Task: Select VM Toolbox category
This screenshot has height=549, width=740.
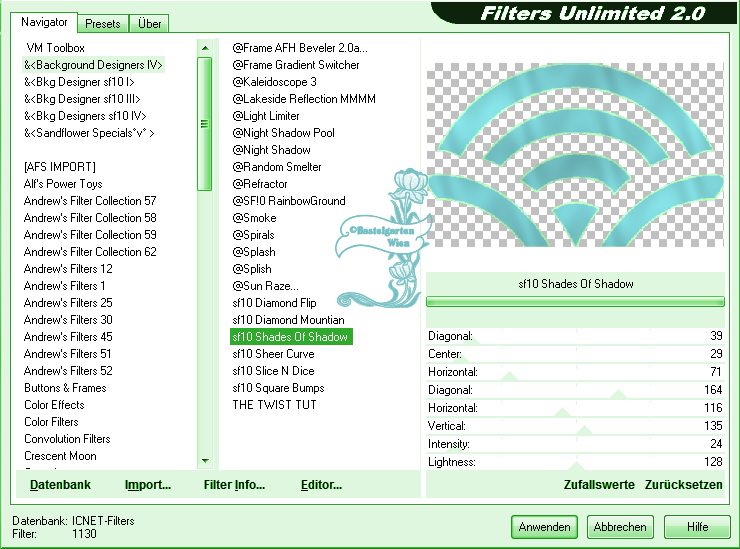Action: (55, 48)
